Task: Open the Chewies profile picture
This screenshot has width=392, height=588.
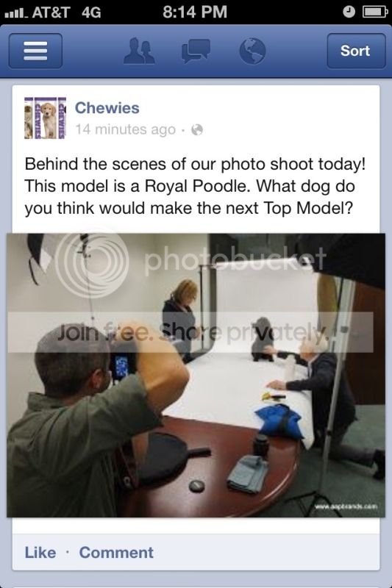Action: pos(46,118)
